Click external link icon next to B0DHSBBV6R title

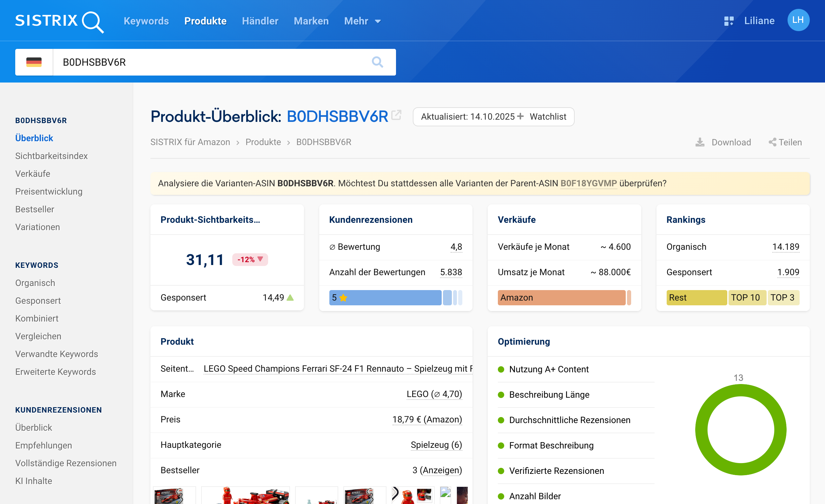(396, 115)
